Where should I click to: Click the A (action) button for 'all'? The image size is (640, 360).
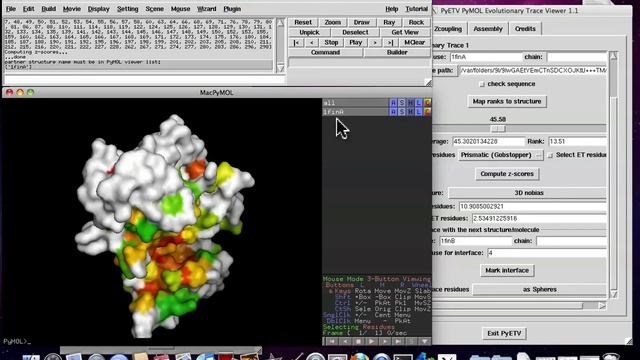[393, 103]
